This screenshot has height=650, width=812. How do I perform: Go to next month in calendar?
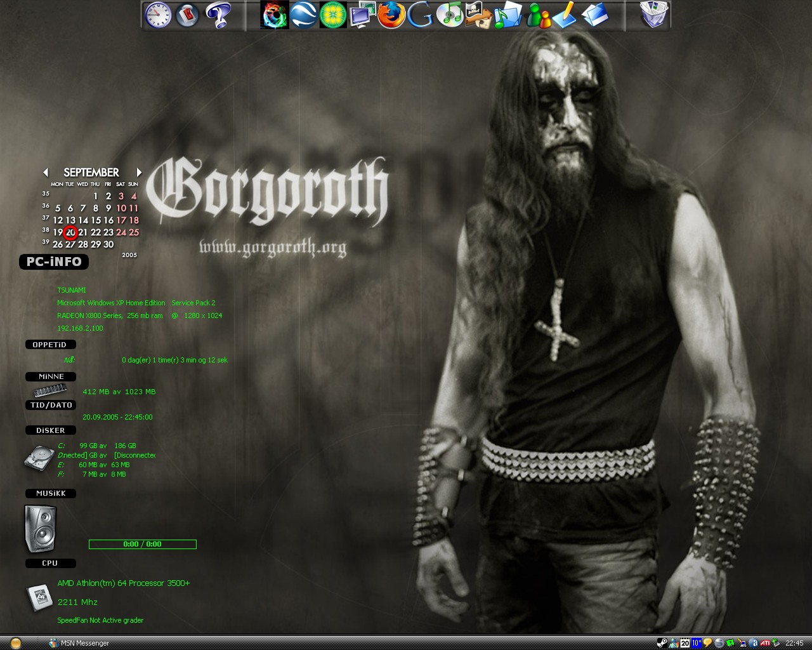(x=139, y=172)
